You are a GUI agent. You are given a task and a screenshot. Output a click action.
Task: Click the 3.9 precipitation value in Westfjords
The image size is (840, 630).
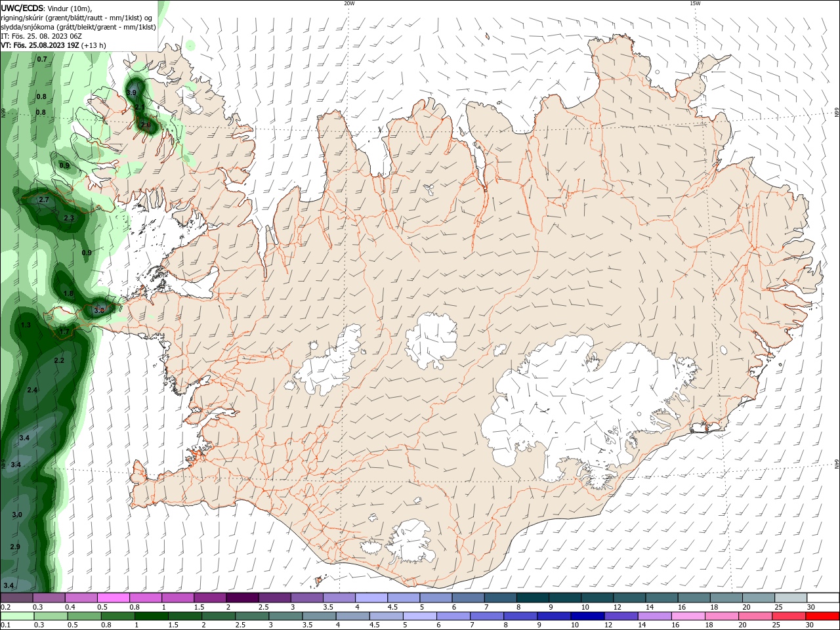click(132, 93)
